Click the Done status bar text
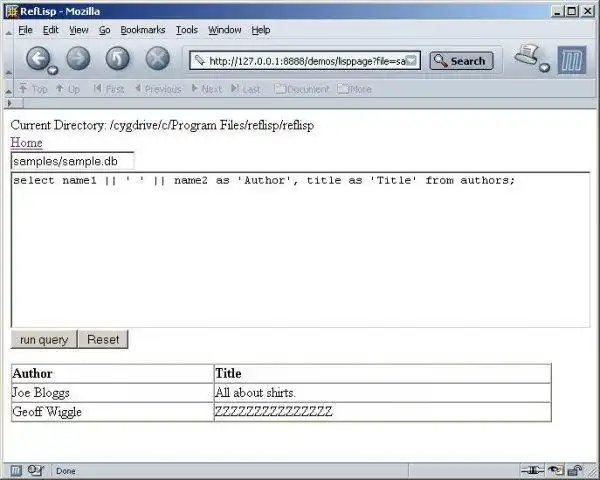 65,471
